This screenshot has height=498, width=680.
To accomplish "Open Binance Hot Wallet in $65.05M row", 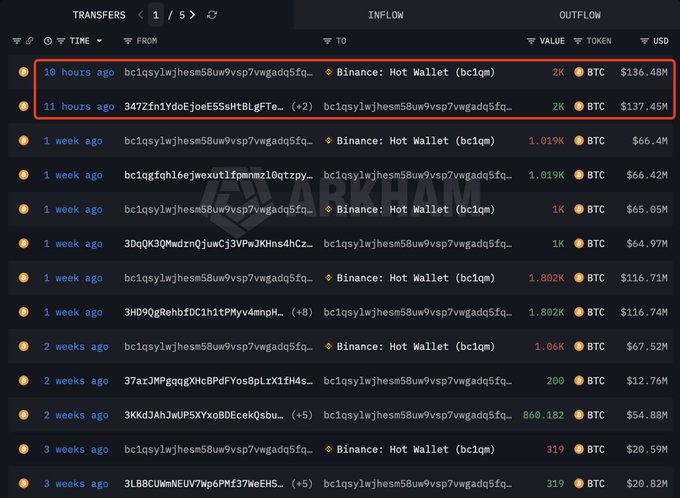I will click(415, 209).
